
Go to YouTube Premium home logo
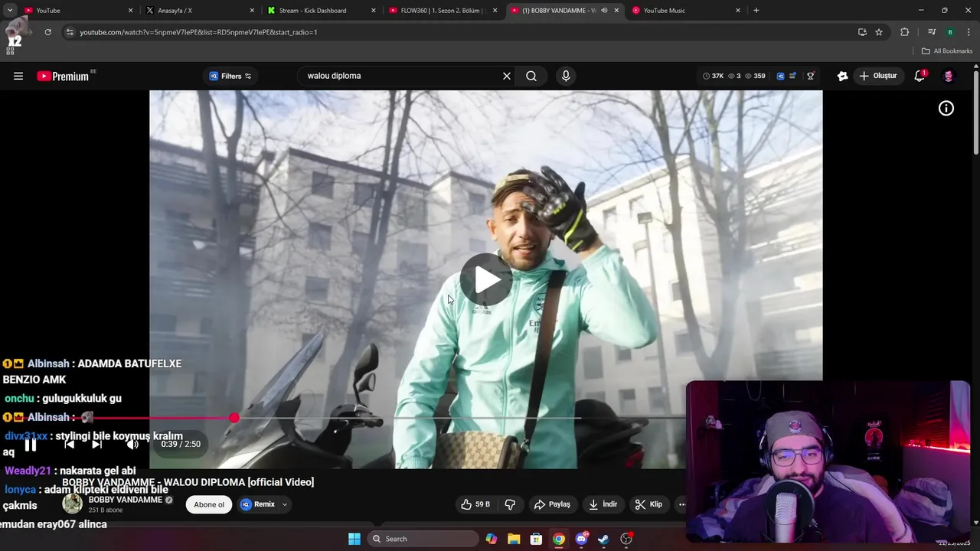63,76
